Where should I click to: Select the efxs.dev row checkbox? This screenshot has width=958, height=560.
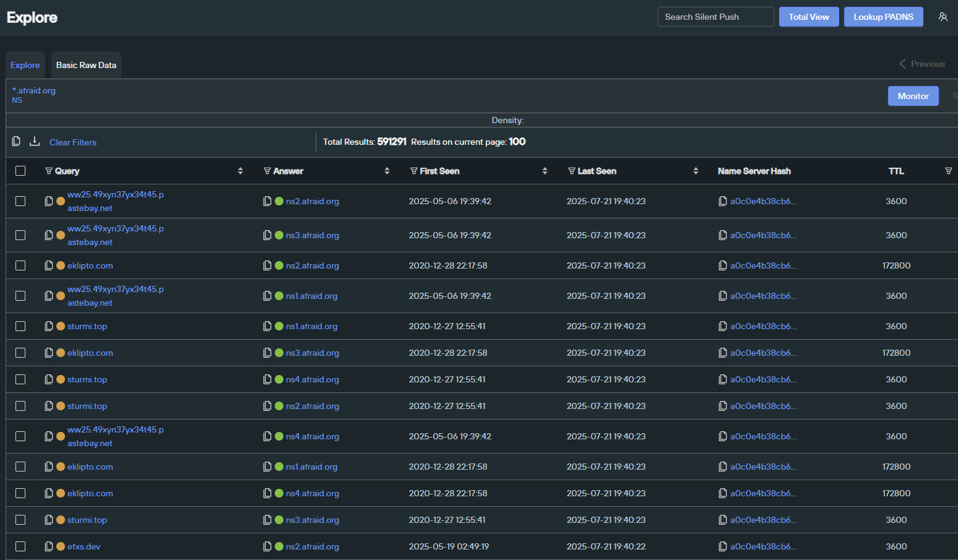pos(20,546)
